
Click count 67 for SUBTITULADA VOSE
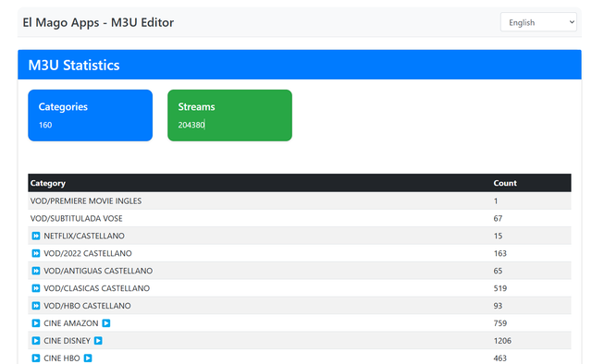click(498, 218)
